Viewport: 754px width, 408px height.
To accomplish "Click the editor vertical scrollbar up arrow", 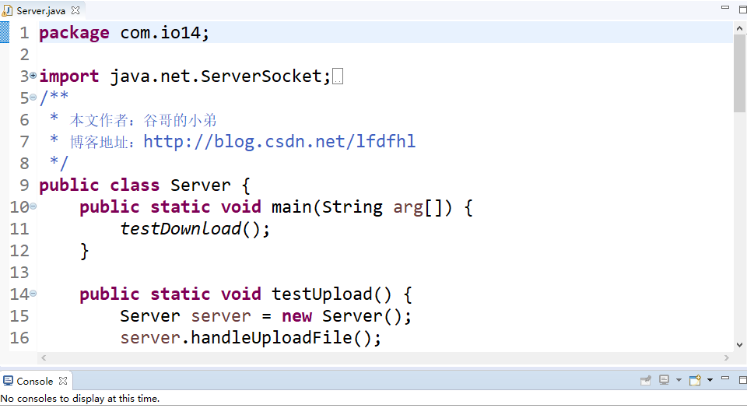I will (740, 29).
